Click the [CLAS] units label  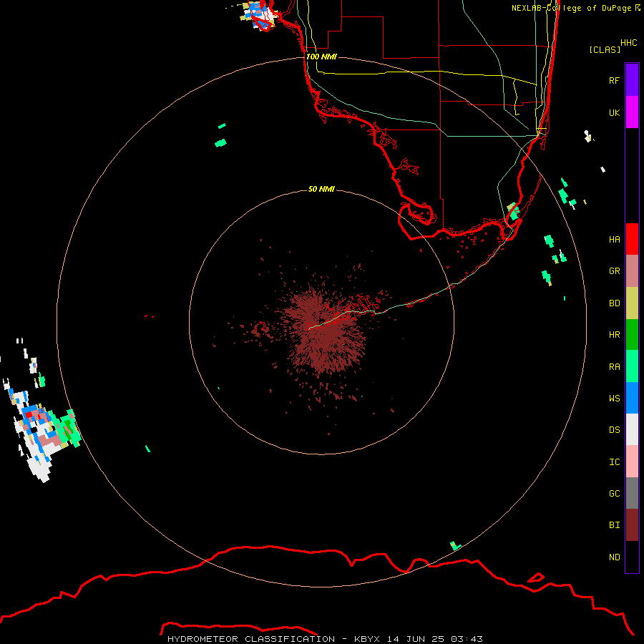click(605, 49)
